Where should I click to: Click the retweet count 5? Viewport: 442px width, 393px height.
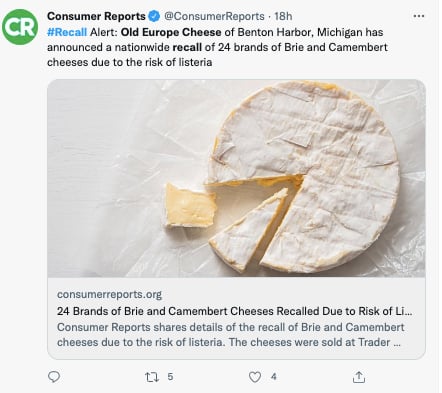170,377
